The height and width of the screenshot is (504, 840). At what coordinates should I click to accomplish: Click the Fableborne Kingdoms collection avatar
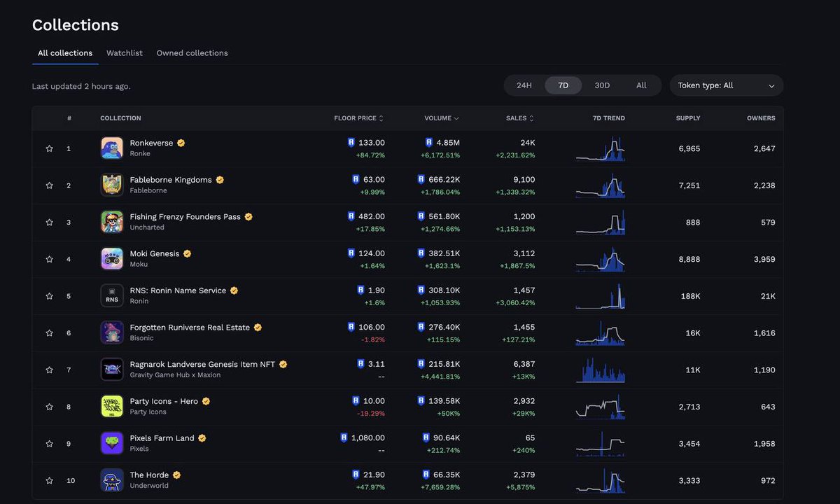tap(112, 185)
